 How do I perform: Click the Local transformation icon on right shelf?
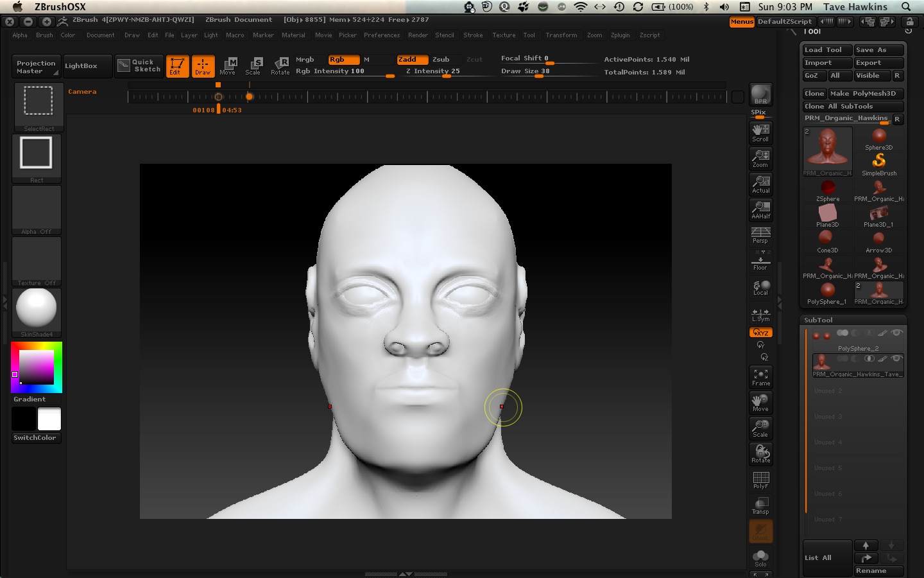pos(760,286)
